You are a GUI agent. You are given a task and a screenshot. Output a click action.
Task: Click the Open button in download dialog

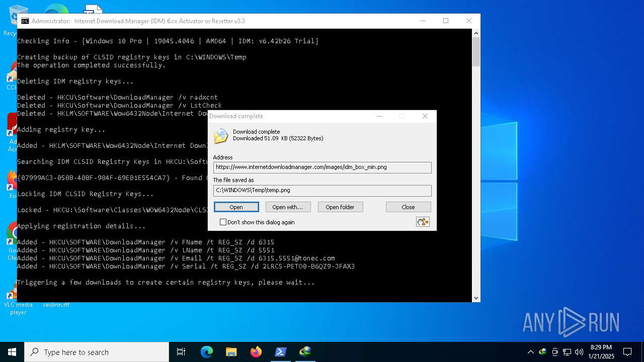[x=236, y=207]
